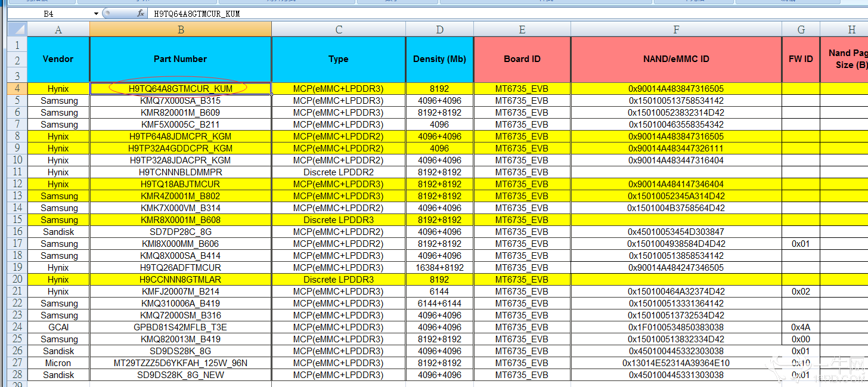Click the Discrete LPDDR2 type cell
Screen dimensions: 868x387
339,172
